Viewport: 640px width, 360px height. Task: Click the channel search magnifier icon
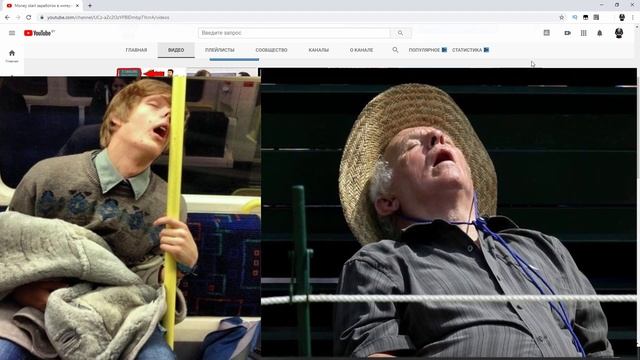pyautogui.click(x=395, y=50)
